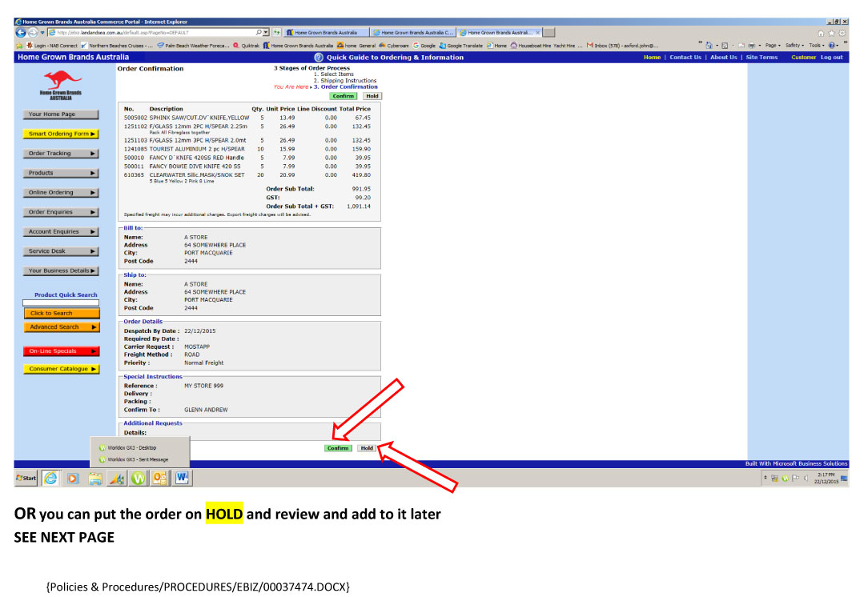Open Windows Media Player from taskbar
868x597 pixels.
point(73,478)
